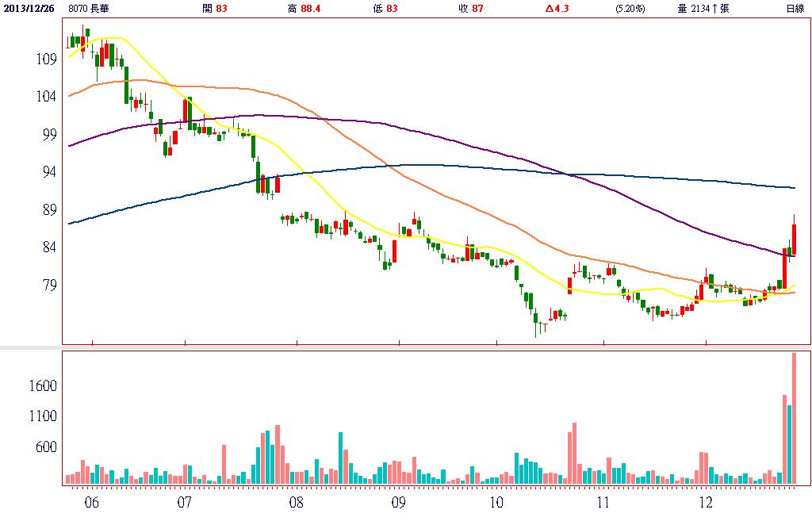This screenshot has width=812, height=525.
Task: Click the tallest red volume bar
Action: pyautogui.click(x=794, y=418)
